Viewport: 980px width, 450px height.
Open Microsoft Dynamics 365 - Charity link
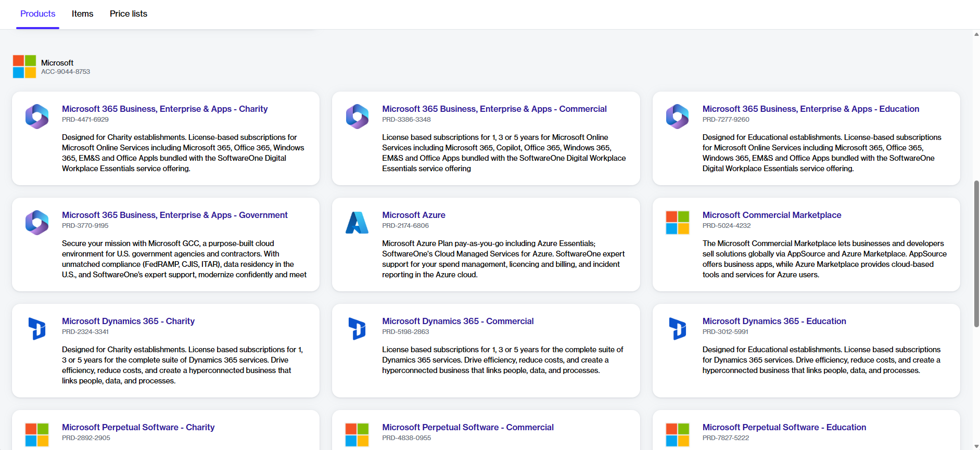(128, 321)
